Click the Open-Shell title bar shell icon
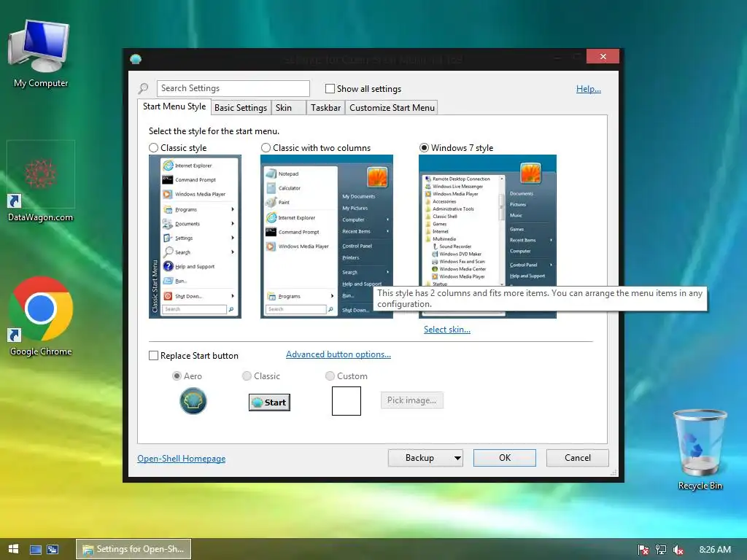The image size is (747, 560). [136, 59]
